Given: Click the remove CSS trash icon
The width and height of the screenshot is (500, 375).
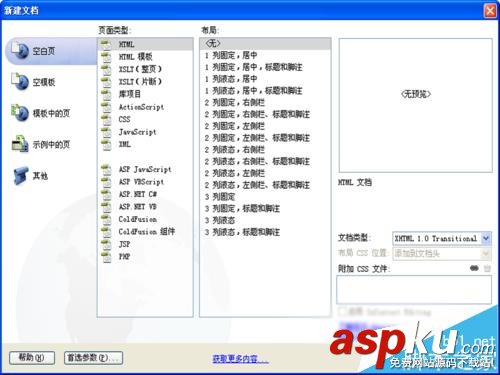Looking at the screenshot, I should (x=487, y=268).
